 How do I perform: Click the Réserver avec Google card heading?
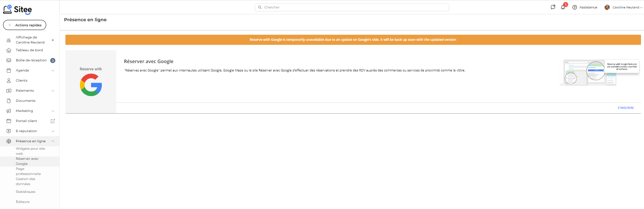(x=149, y=61)
